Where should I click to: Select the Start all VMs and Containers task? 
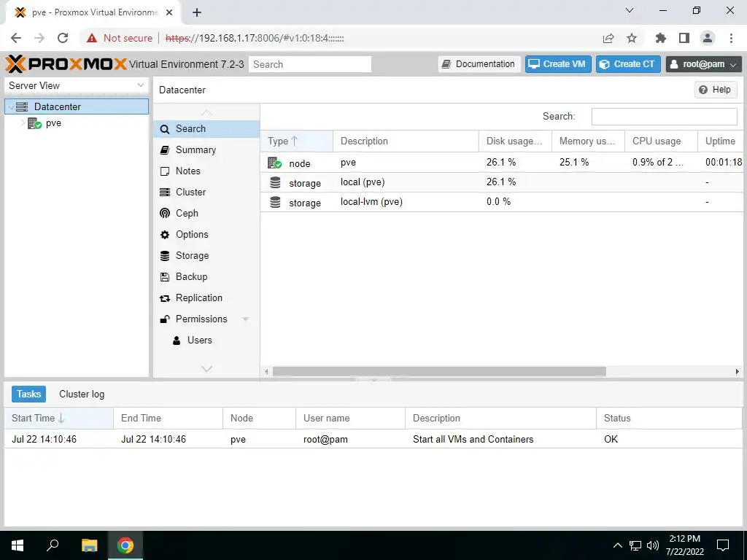point(373,439)
